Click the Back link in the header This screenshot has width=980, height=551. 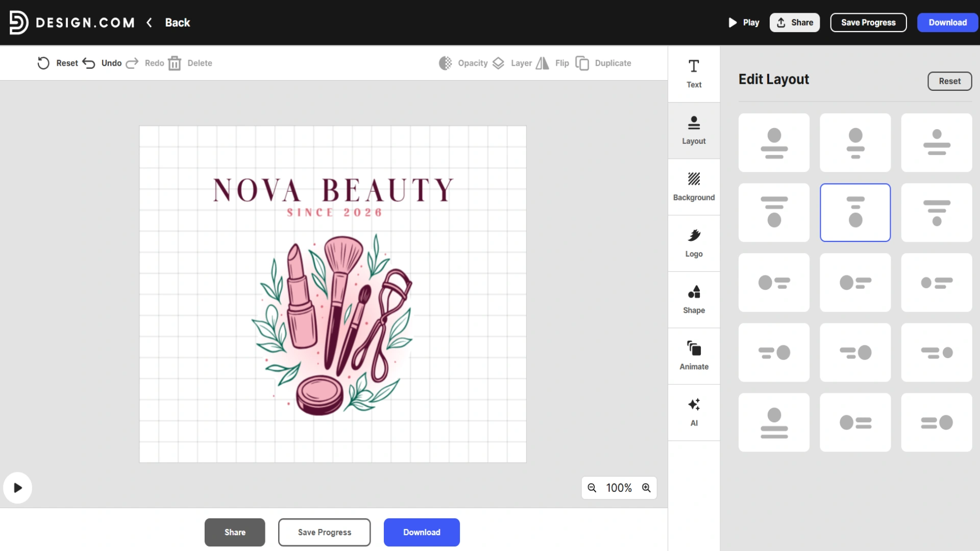point(177,22)
